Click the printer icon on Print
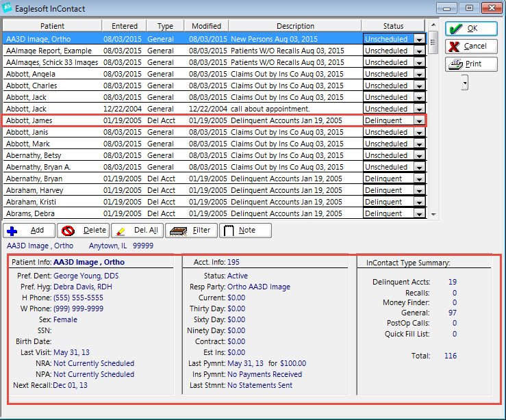The height and width of the screenshot is (420, 506). coord(455,64)
